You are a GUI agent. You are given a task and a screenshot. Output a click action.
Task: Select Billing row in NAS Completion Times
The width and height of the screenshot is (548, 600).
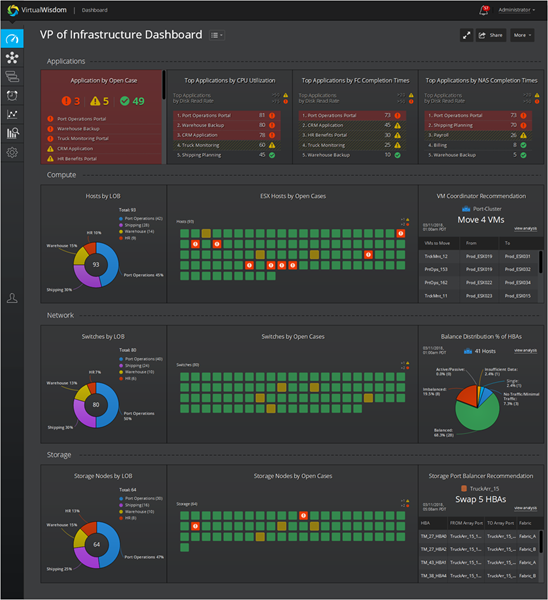pos(478,145)
